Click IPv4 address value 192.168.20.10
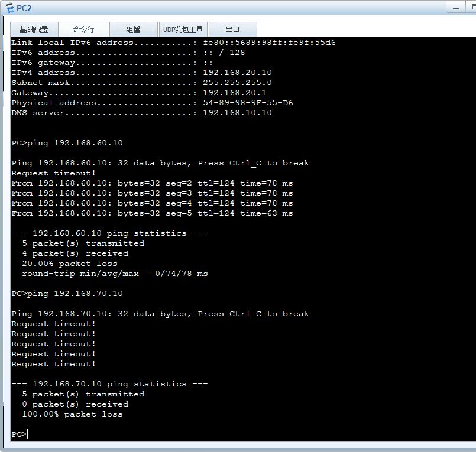 [x=237, y=73]
